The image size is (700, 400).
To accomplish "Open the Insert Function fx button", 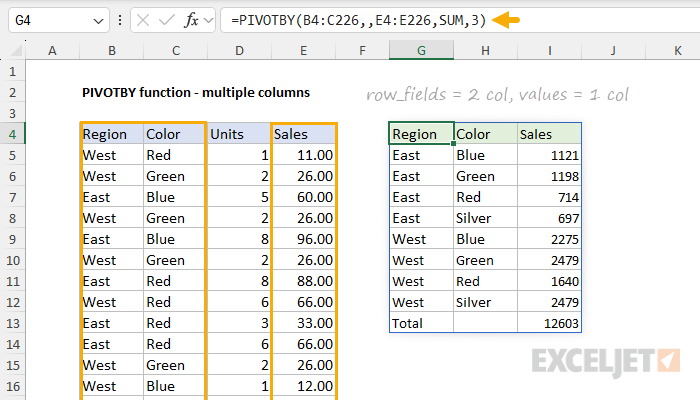I will pyautogui.click(x=192, y=20).
